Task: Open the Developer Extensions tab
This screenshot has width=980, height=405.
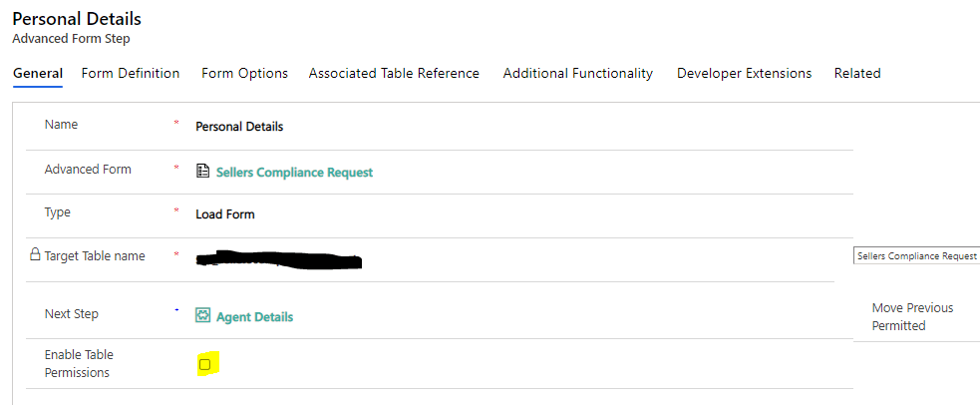Action: tap(744, 73)
